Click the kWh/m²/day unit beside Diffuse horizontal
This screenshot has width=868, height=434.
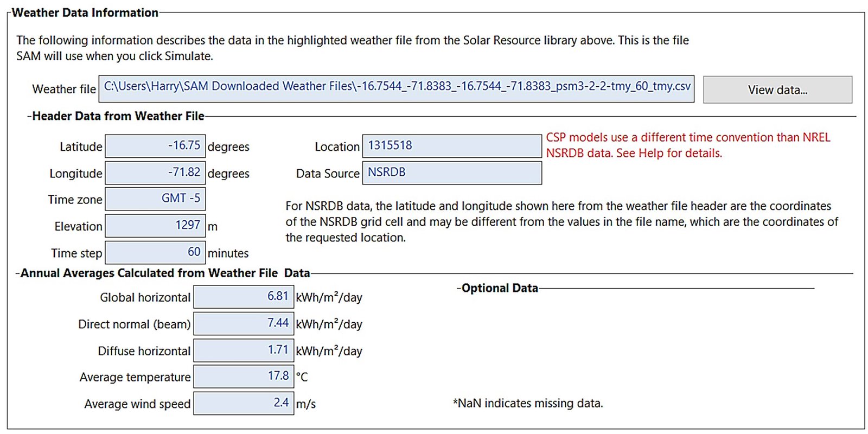[329, 351]
